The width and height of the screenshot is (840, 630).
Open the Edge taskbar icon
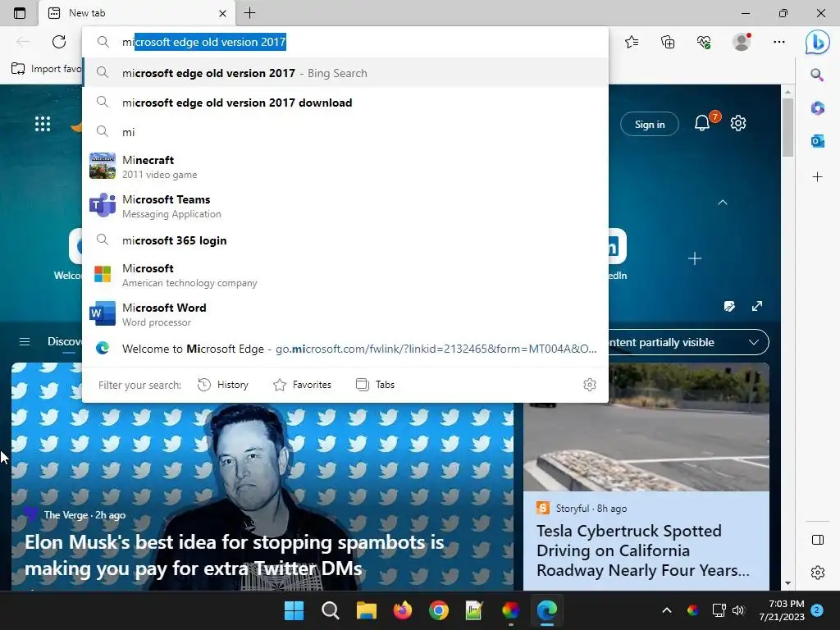(546, 610)
